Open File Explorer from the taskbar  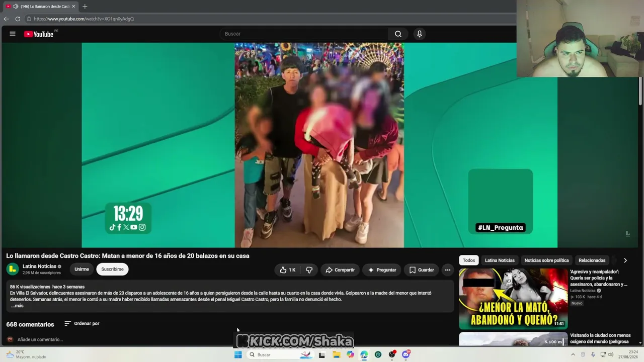pos(336,354)
